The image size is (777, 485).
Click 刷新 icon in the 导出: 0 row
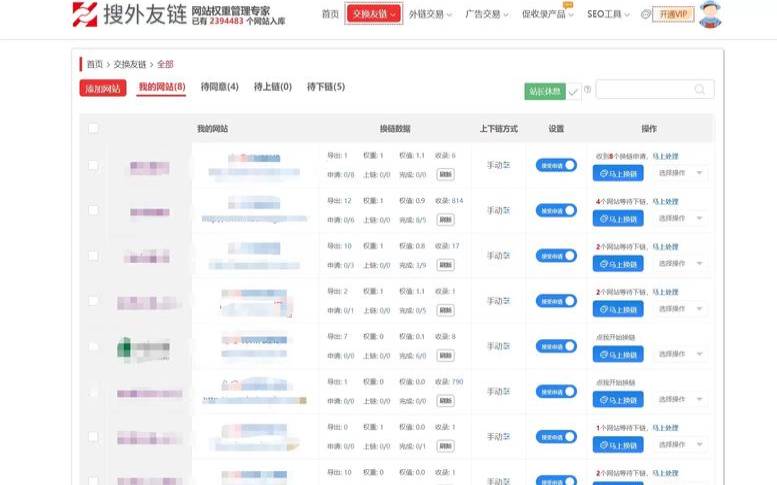click(445, 446)
